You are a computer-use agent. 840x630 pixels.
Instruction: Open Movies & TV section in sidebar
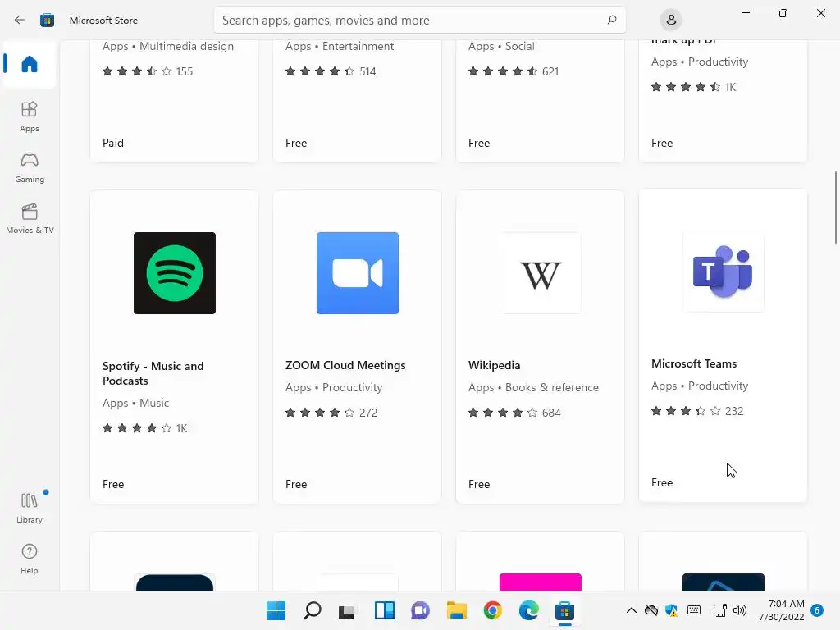30,219
